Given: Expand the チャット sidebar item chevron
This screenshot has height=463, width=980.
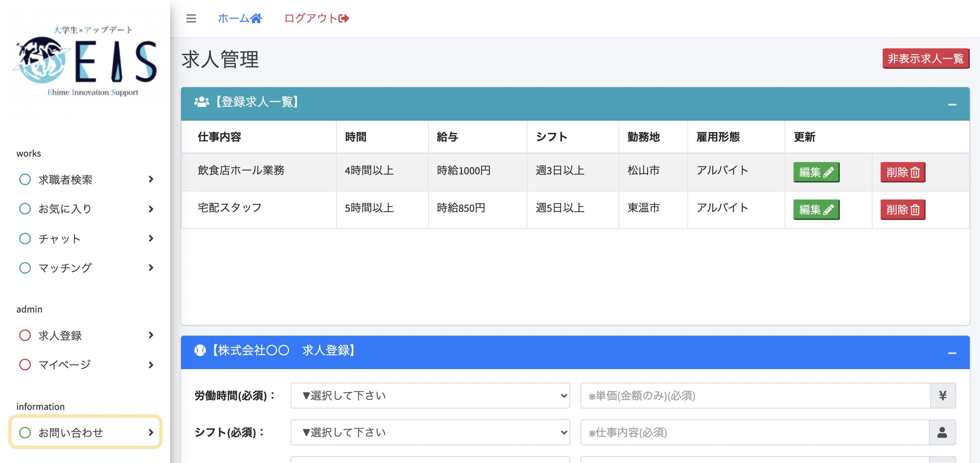Looking at the screenshot, I should [x=151, y=238].
